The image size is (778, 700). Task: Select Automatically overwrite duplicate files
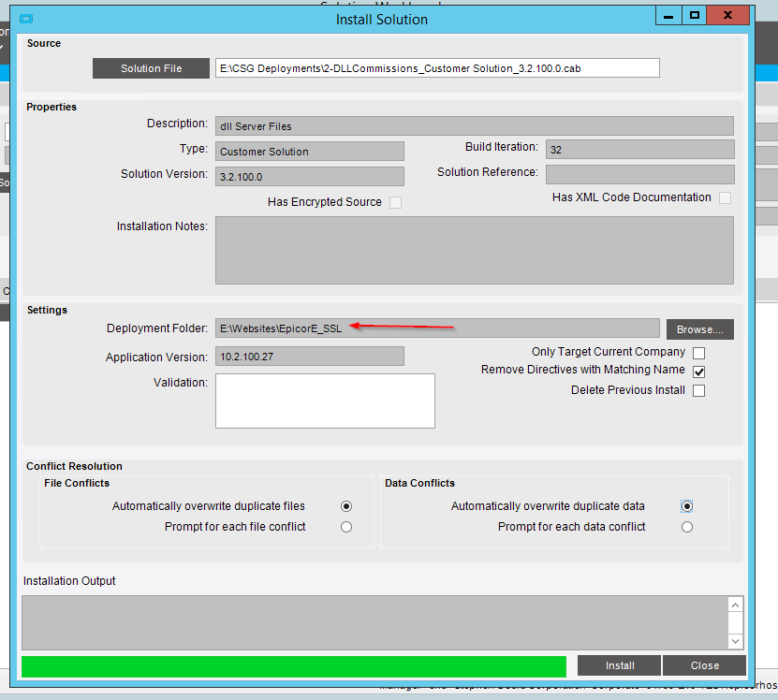(346, 506)
